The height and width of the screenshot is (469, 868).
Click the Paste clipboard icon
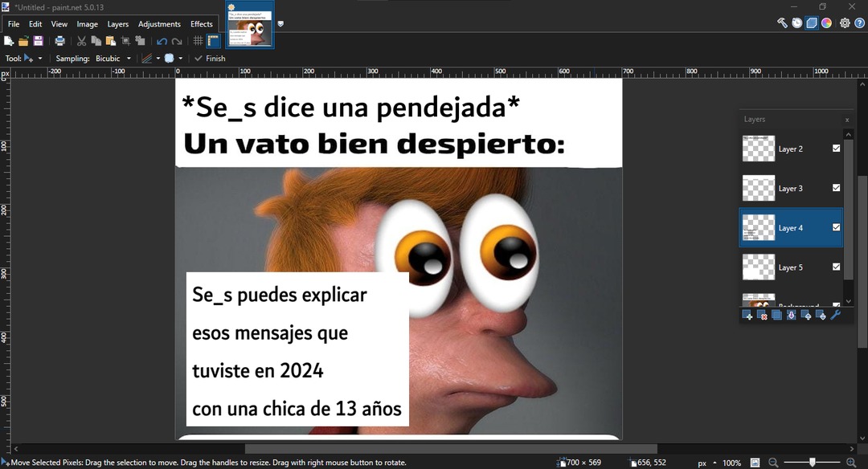click(x=111, y=41)
